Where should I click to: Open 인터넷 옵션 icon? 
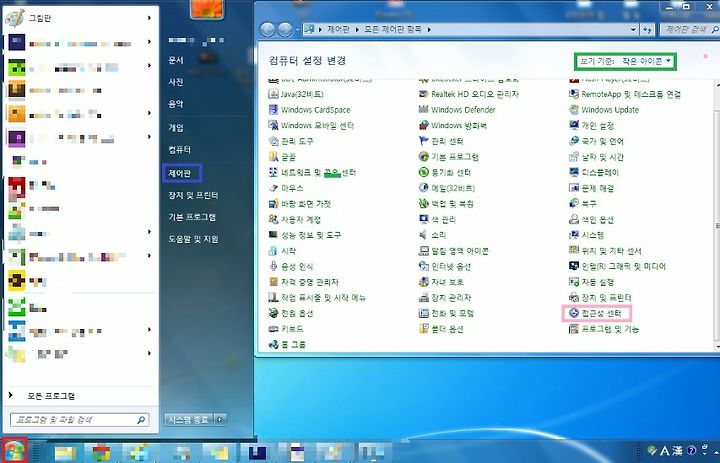pyautogui.click(x=423, y=266)
